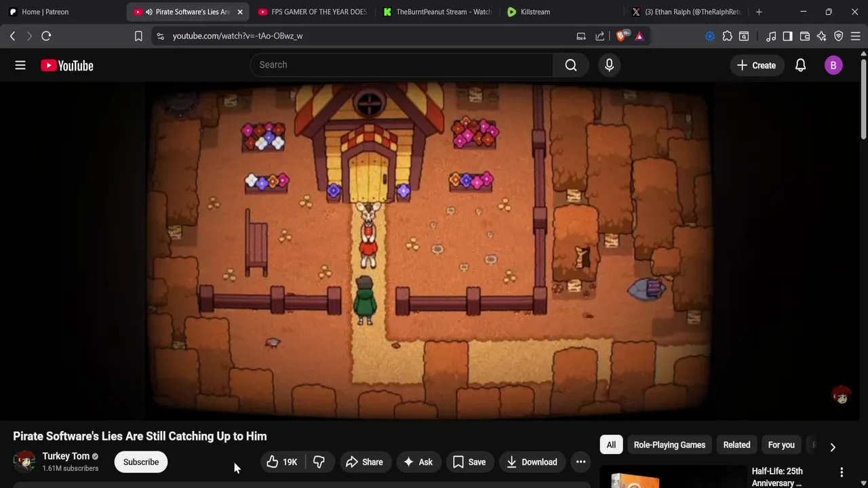
Task: Start voice search with the microphone
Action: pos(609,65)
